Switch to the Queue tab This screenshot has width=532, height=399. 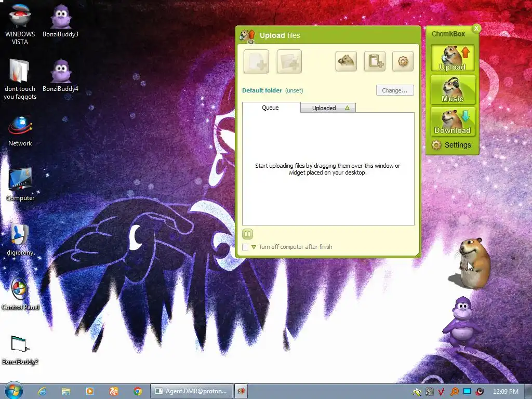271,108
